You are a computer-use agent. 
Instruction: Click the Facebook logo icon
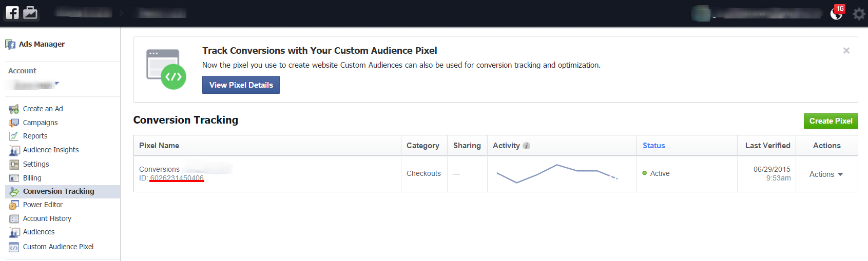(12, 12)
